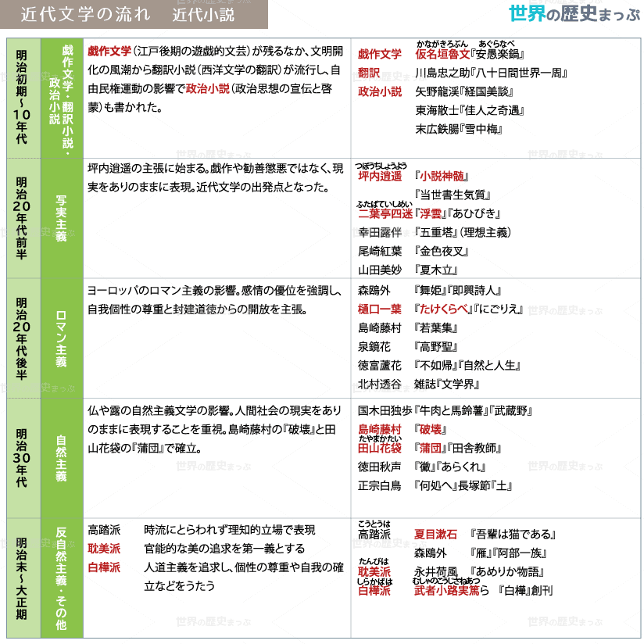The height and width of the screenshot is (644, 644).
Task: Click the title 『金色夜叉』
Action: 442,251
